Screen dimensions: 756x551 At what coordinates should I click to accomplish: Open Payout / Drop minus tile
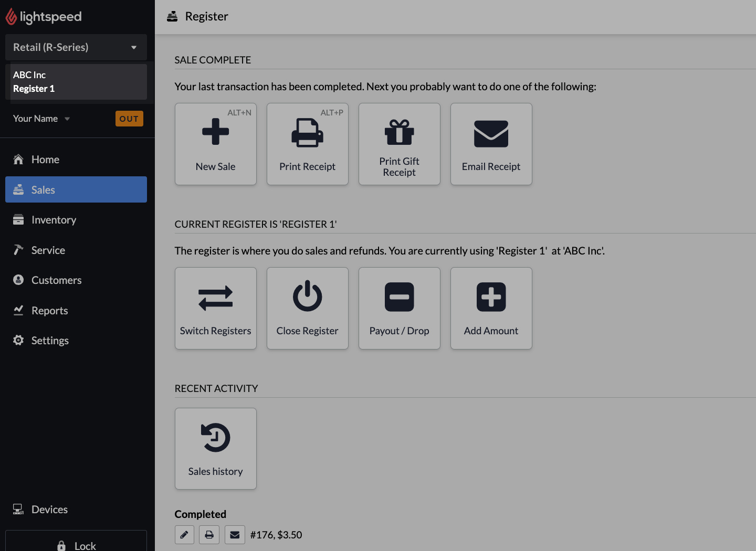[x=399, y=308]
